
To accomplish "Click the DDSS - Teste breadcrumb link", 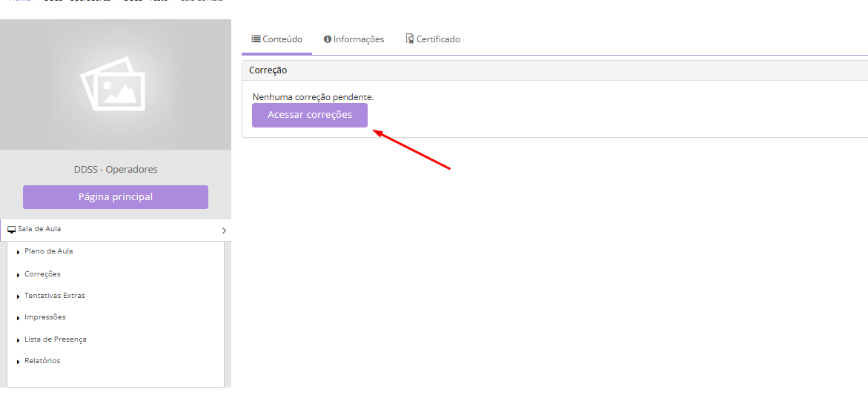I will pyautogui.click(x=145, y=1).
